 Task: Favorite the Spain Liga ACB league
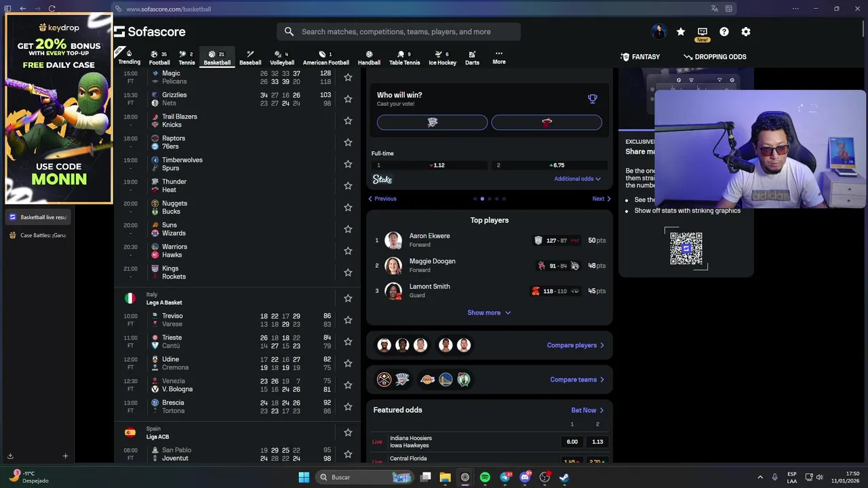[x=348, y=432]
